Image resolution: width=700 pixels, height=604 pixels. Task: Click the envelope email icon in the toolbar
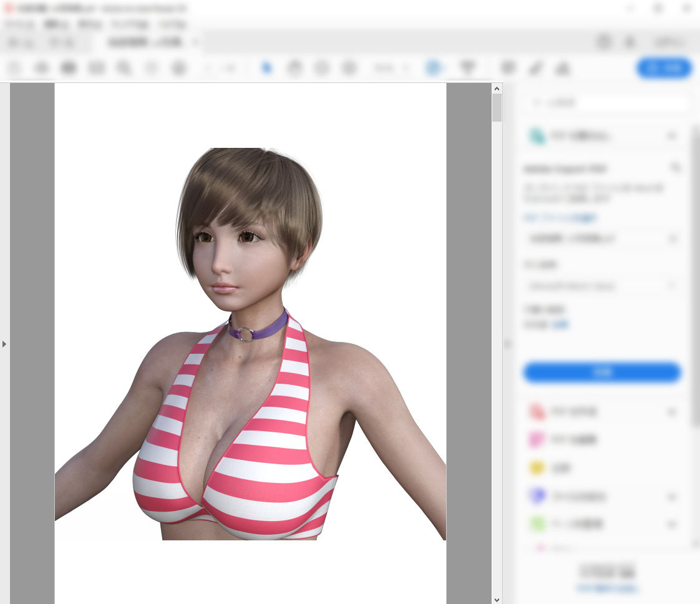pos(96,68)
